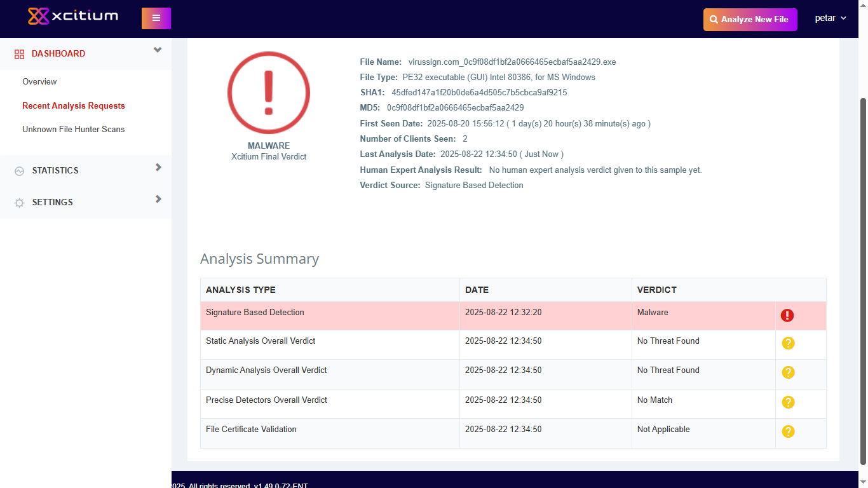Screen dimensions: 868x488
Task: Click the MALWARE final verdict label
Action: (x=269, y=146)
